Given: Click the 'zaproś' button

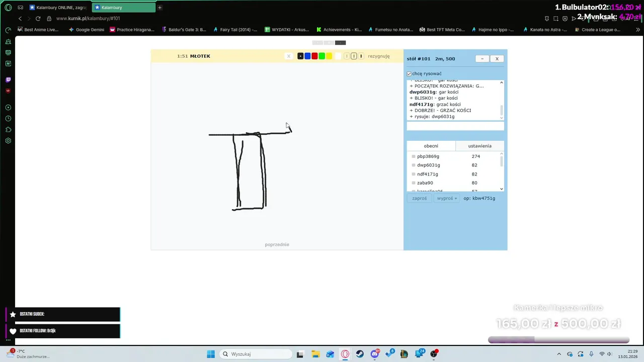Looking at the screenshot, I should point(419,198).
